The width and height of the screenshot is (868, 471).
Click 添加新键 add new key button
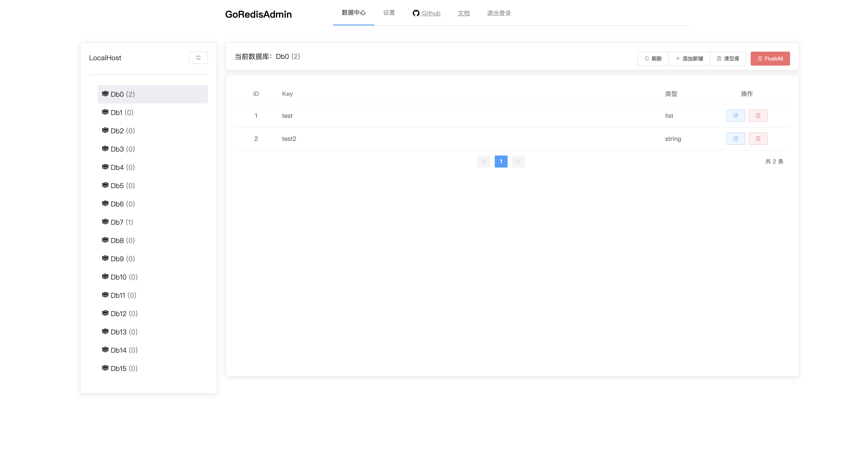689,58
